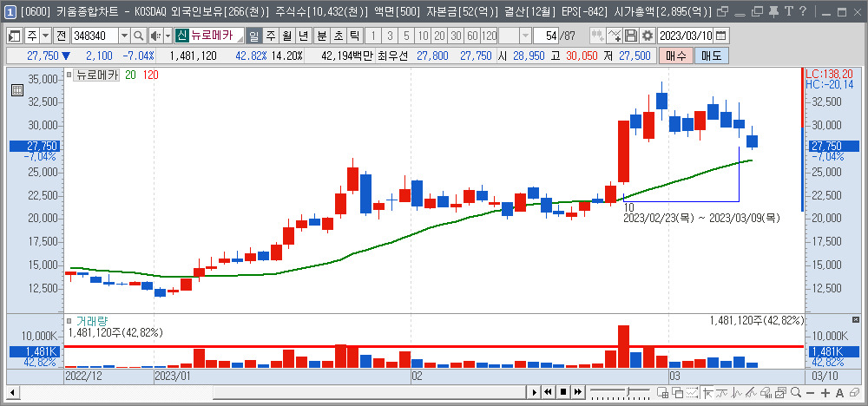Select interval button 10

424,36
